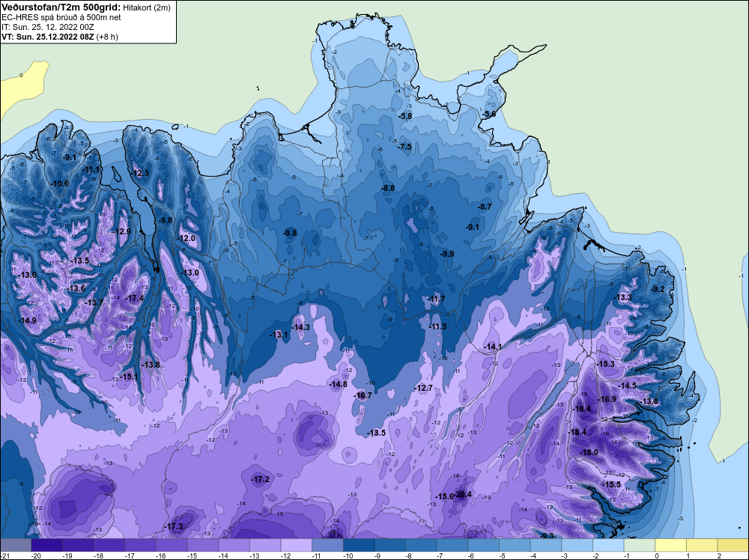This screenshot has width=749, height=560.
Task: Click the -9.9 temperature value
Action: coord(447,254)
